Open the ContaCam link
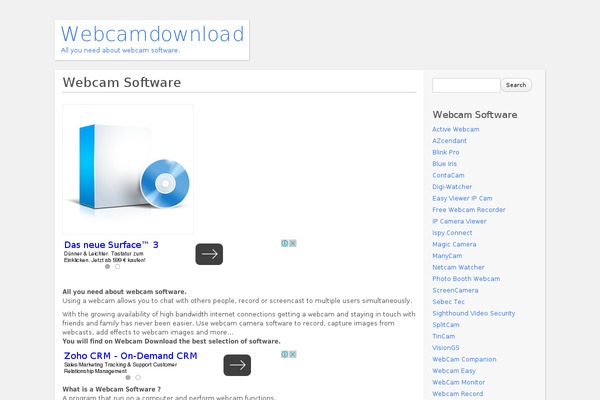Viewport: 600px width, 400px height. coord(448,175)
